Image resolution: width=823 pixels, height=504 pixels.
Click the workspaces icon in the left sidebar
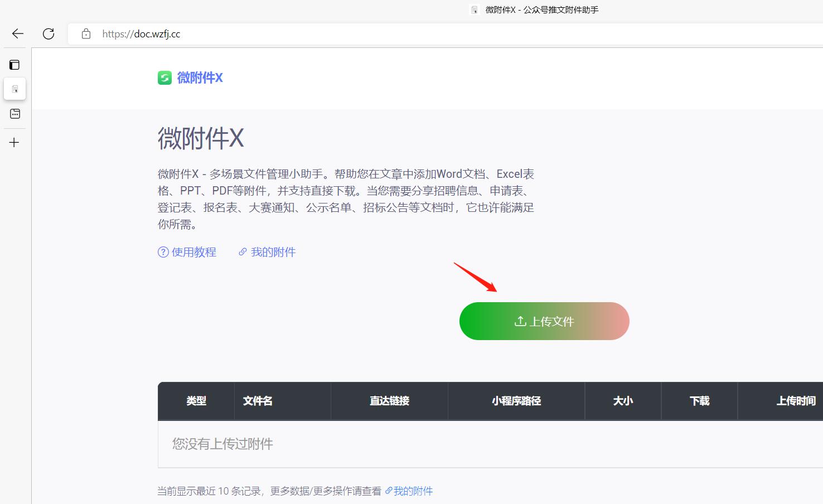tap(14, 64)
